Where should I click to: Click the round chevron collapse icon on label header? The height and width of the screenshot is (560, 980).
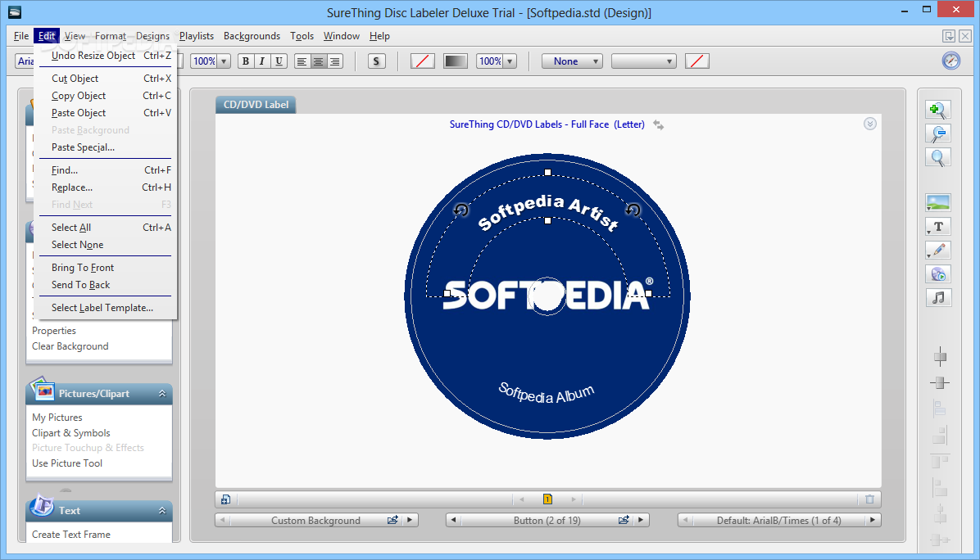pyautogui.click(x=870, y=124)
